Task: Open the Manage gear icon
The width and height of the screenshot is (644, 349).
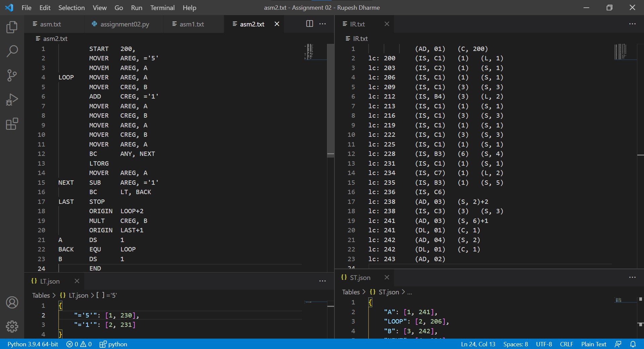Action: click(12, 326)
